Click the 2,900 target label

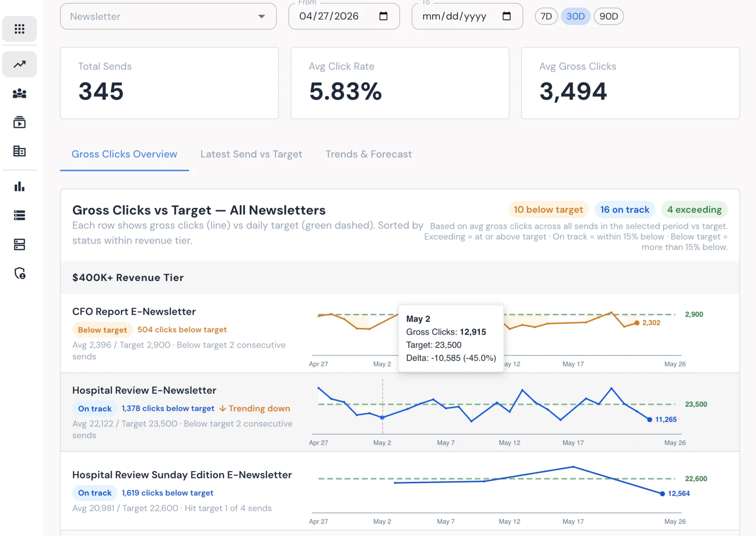point(694,314)
